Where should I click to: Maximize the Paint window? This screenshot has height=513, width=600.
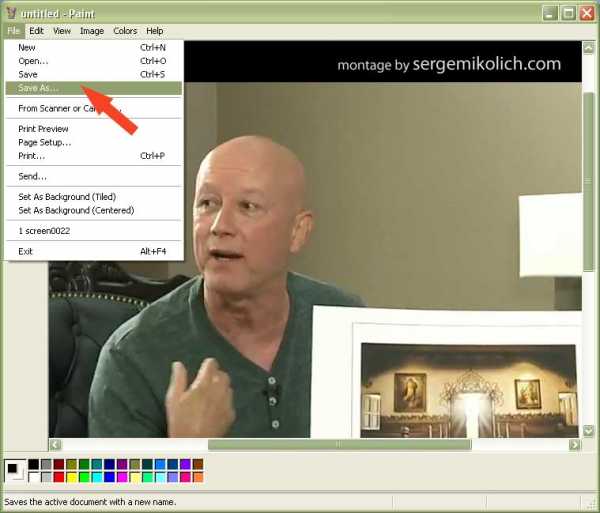[x=569, y=14]
